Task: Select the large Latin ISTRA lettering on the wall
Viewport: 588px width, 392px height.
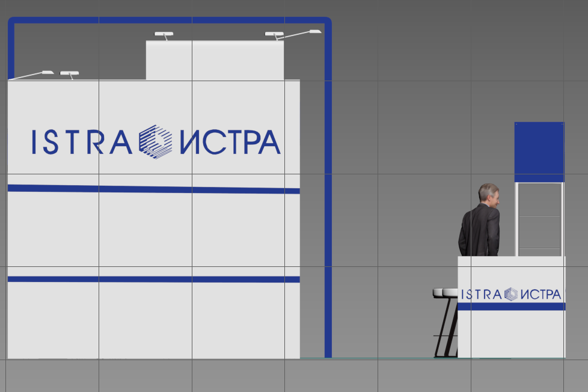Action: click(x=82, y=142)
